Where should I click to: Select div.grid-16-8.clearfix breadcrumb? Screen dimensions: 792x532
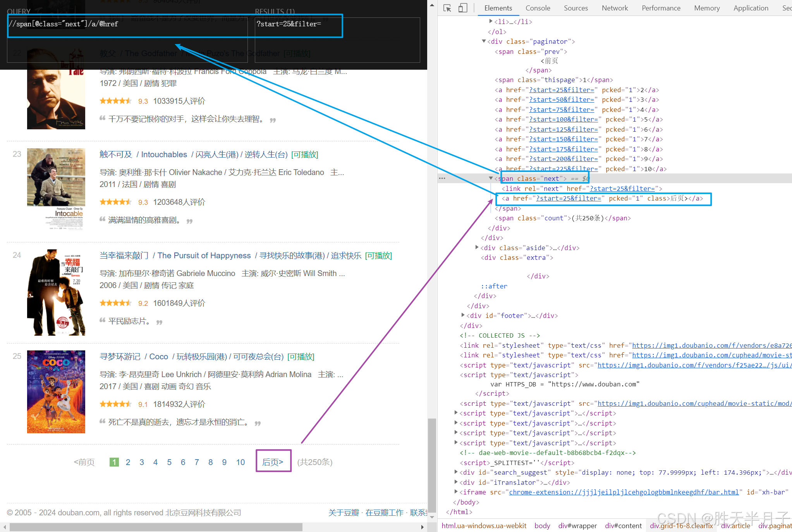click(x=681, y=525)
